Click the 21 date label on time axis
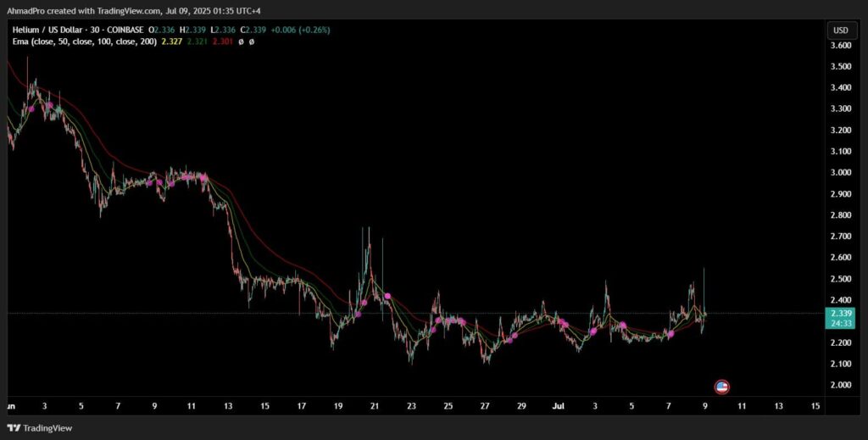This screenshot has height=440, width=868. [375, 406]
